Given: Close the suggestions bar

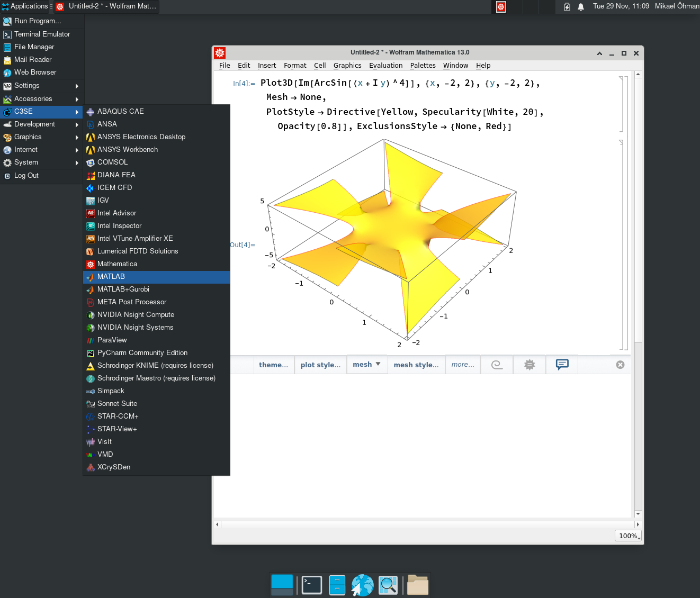Looking at the screenshot, I should pyautogui.click(x=621, y=365).
